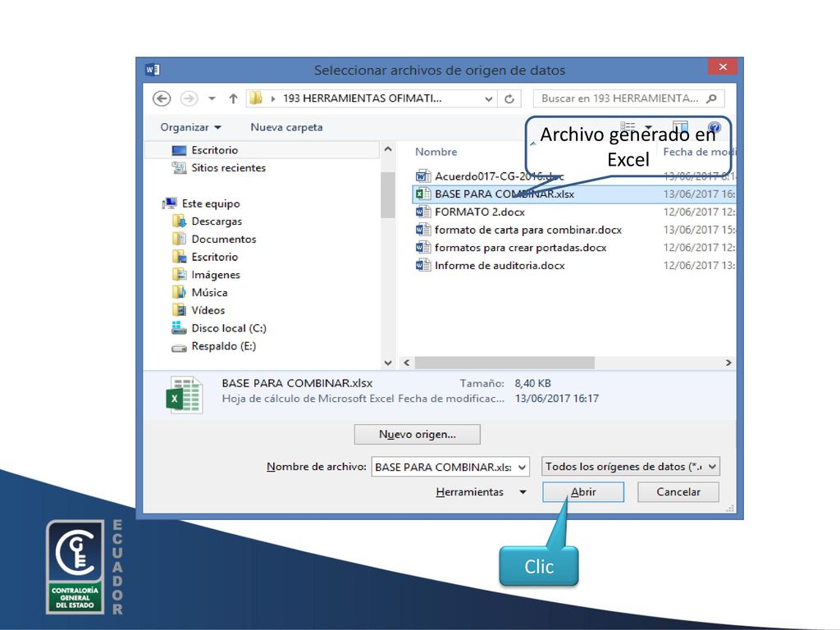840x630 pixels.
Task: Open Escritorio under Este equipo
Action: [214, 257]
